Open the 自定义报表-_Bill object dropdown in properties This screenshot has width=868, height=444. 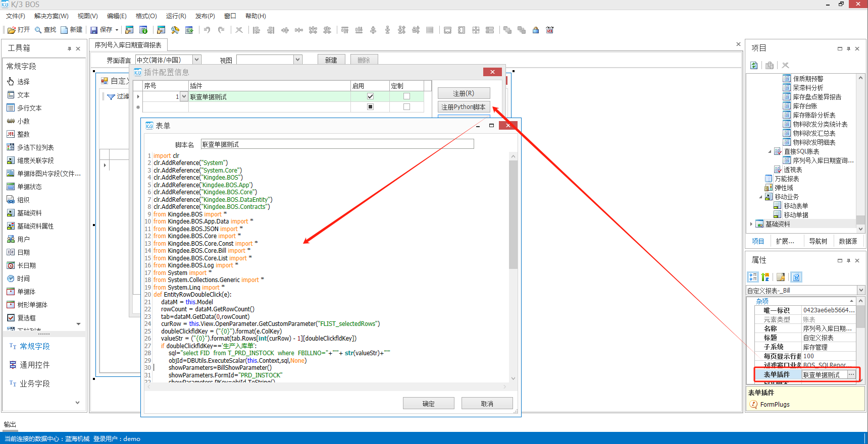[861, 290]
